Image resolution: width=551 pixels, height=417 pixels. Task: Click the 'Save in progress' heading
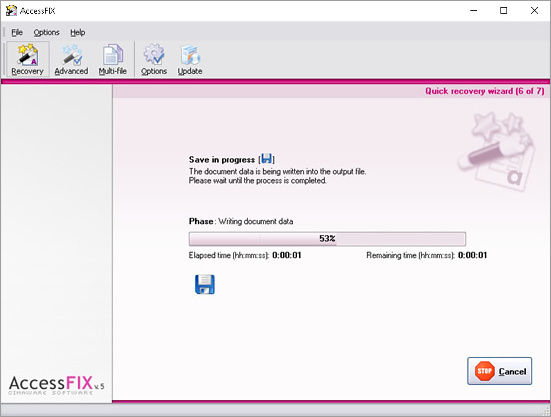click(x=222, y=159)
